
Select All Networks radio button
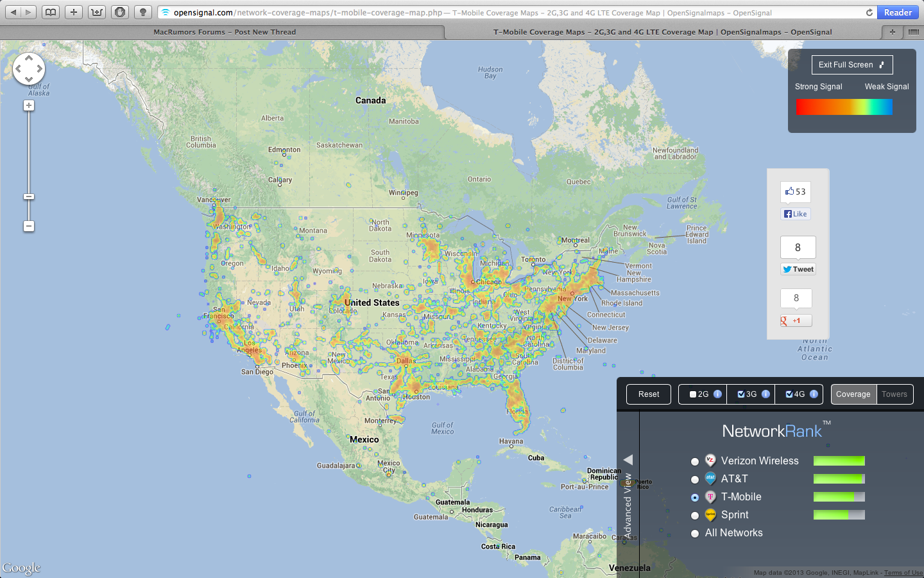coord(695,534)
